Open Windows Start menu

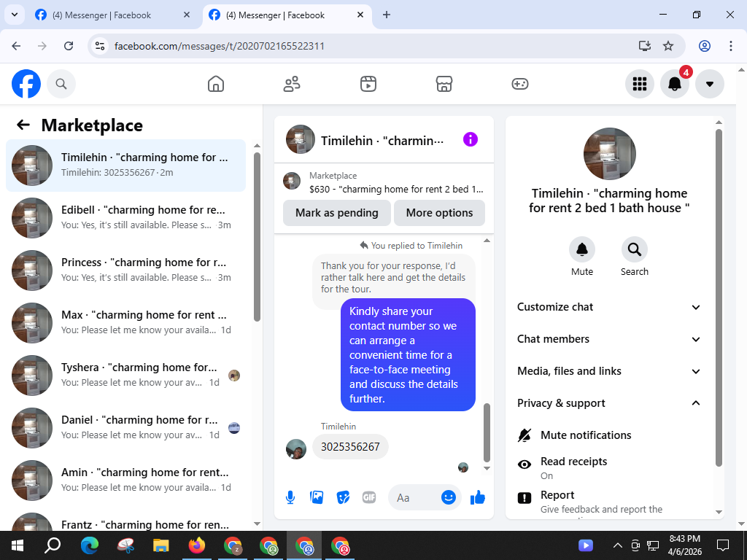click(18, 545)
